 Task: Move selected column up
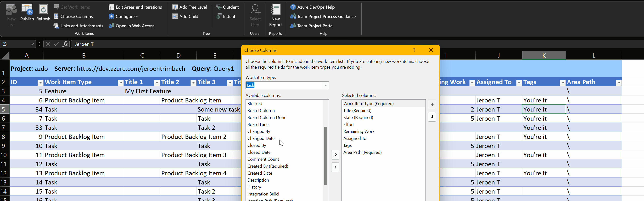(432, 105)
